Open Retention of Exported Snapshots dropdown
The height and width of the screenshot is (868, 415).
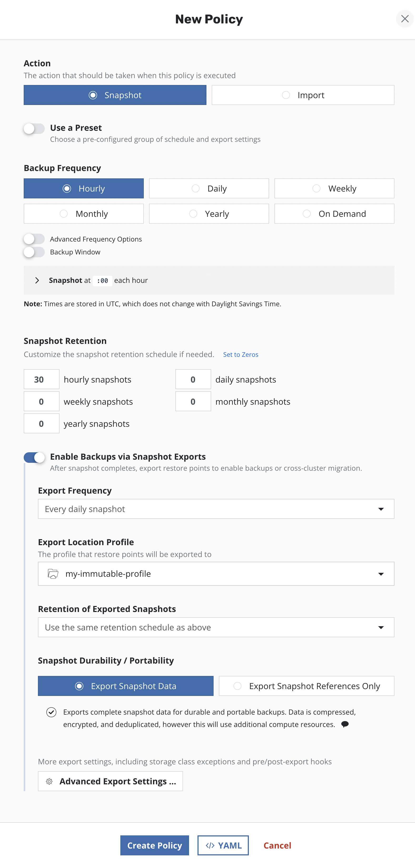[216, 627]
